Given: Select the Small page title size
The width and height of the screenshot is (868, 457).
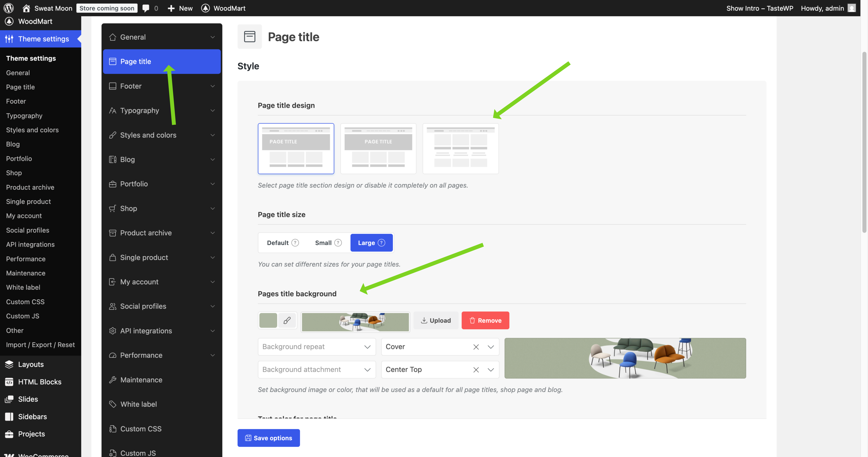Looking at the screenshot, I should pos(328,243).
